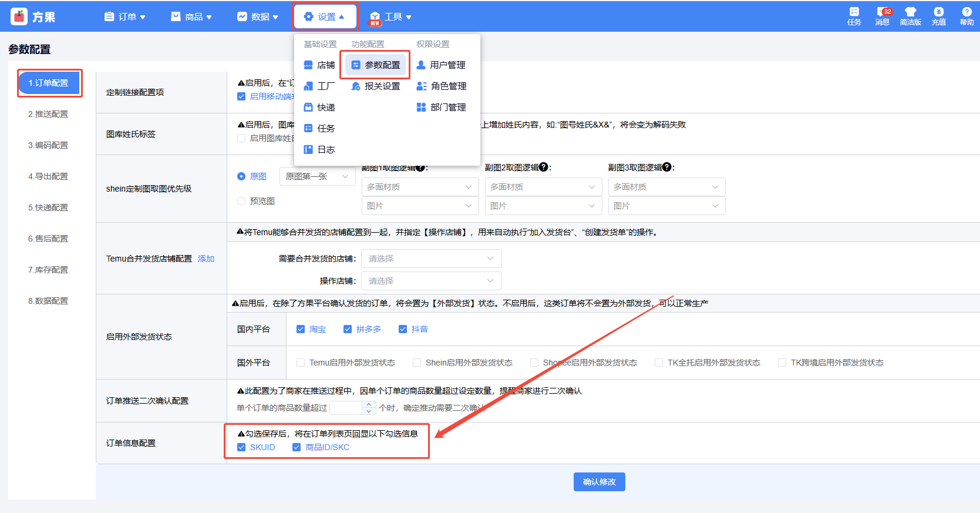The image size is (980, 513).
Task: Open the 操作店铺 dropdown
Action: (x=431, y=281)
